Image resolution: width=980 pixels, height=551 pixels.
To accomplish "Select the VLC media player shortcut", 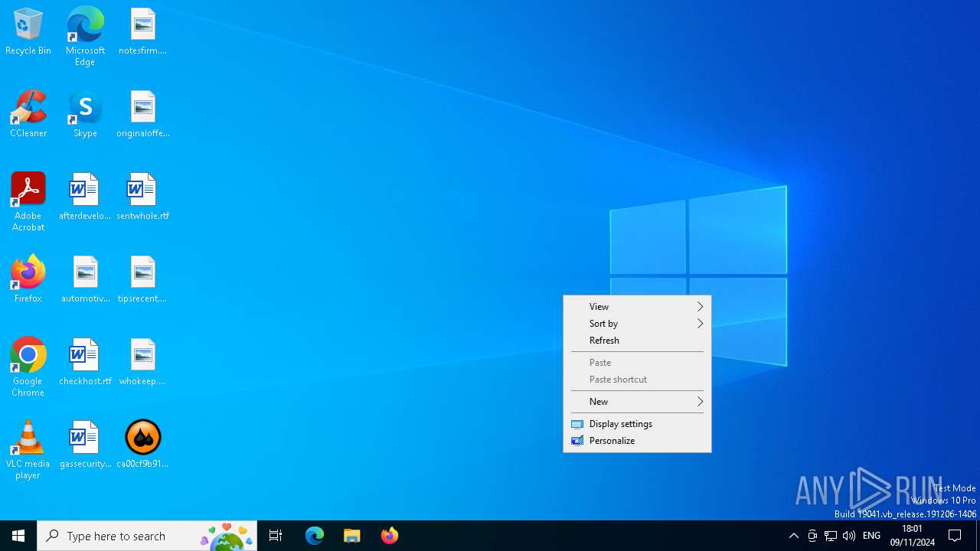I will pos(28,450).
